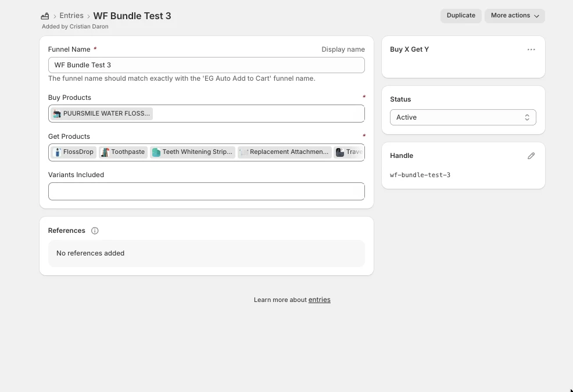Open the Buy X Get Y options menu
The image size is (573, 392).
point(531,50)
